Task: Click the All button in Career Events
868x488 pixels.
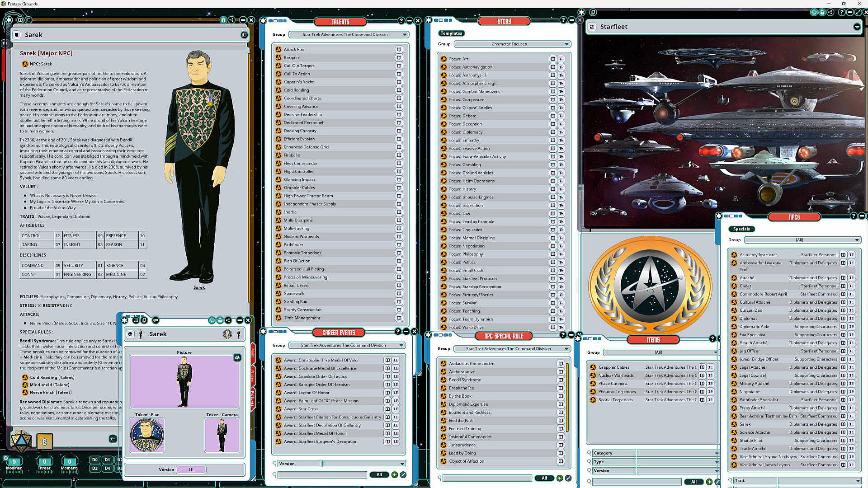Action: (x=379, y=475)
